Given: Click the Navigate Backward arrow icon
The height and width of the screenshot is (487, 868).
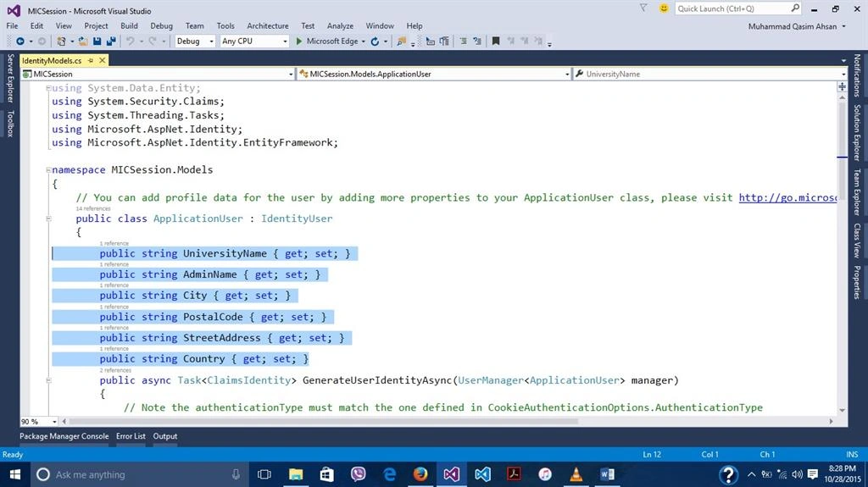Looking at the screenshot, I should [20, 41].
